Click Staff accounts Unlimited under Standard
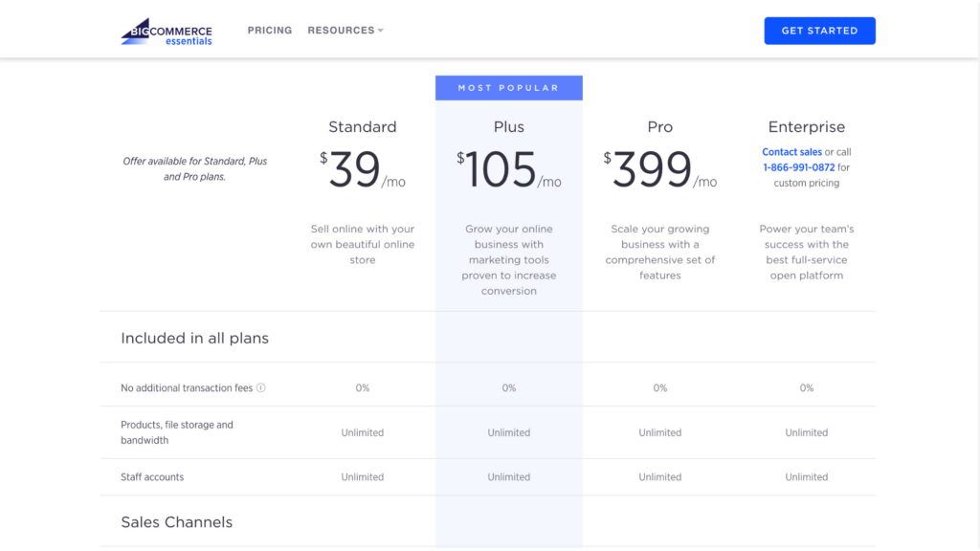This screenshot has height=551, width=980. [363, 477]
